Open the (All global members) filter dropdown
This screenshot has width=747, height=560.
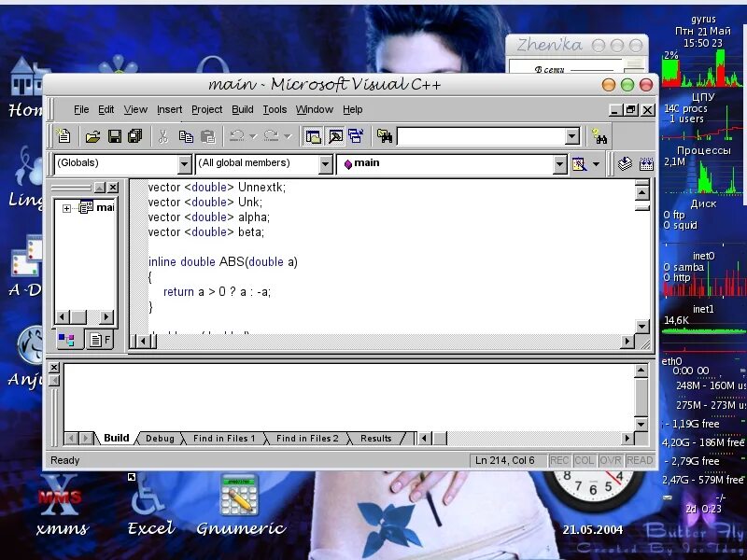point(325,165)
